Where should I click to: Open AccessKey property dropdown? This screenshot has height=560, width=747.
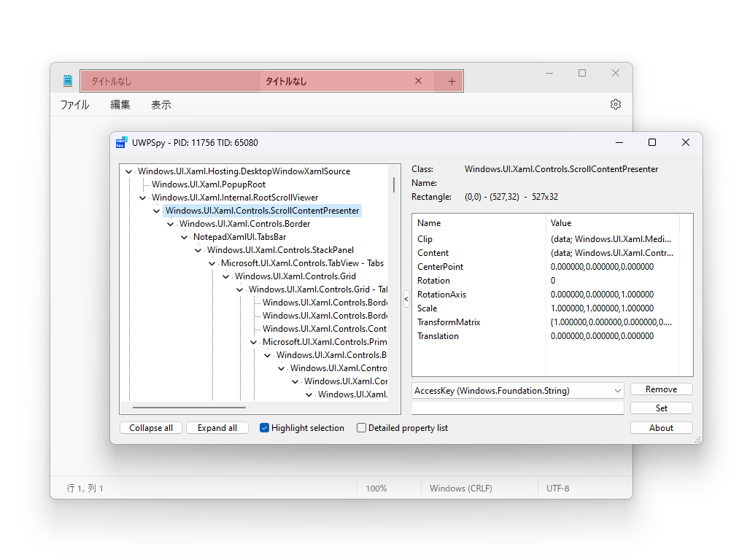(x=518, y=391)
